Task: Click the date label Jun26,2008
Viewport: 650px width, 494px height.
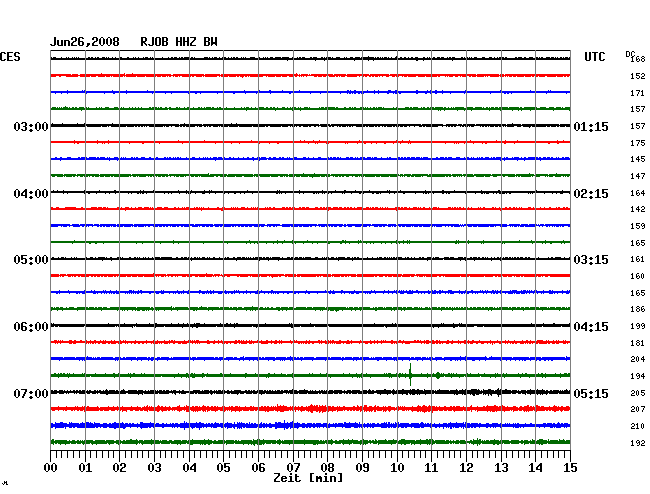Action: pos(85,42)
